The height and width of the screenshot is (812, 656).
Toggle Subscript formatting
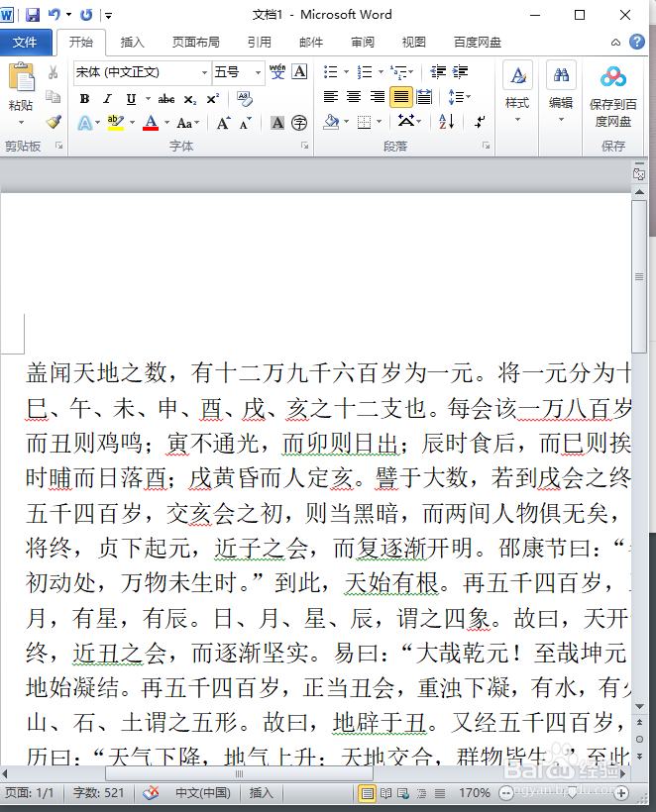click(190, 99)
